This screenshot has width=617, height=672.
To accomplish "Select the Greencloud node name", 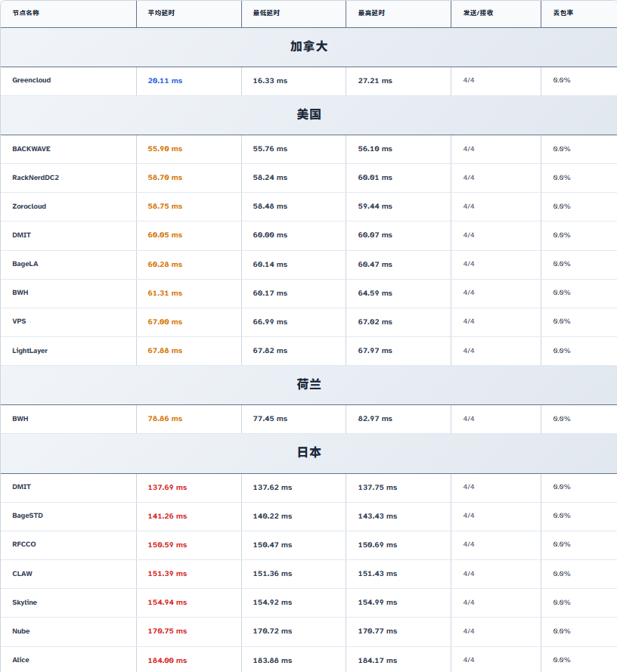I will pyautogui.click(x=32, y=80).
